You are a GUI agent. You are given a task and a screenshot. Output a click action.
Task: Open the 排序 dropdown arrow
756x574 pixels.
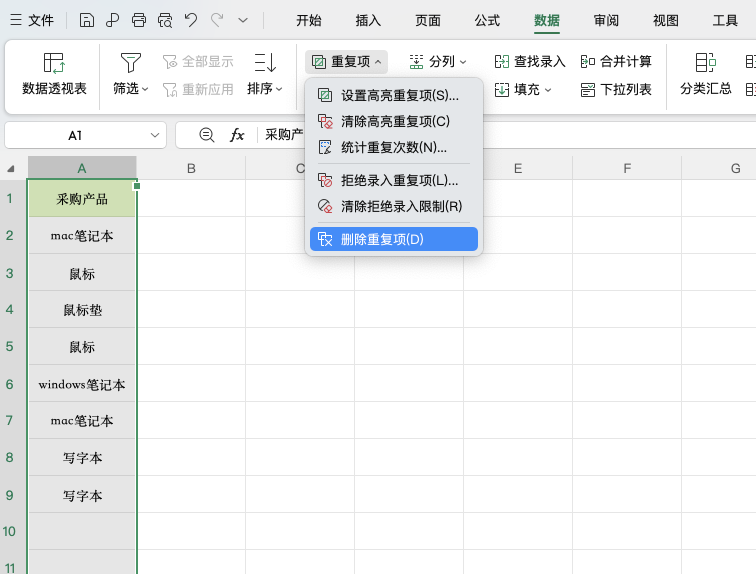[x=279, y=89]
